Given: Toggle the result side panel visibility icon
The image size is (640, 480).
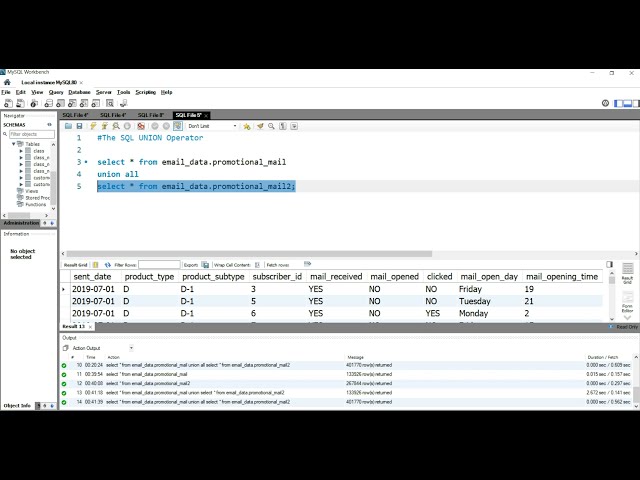Looking at the screenshot, I should tap(609, 264).
